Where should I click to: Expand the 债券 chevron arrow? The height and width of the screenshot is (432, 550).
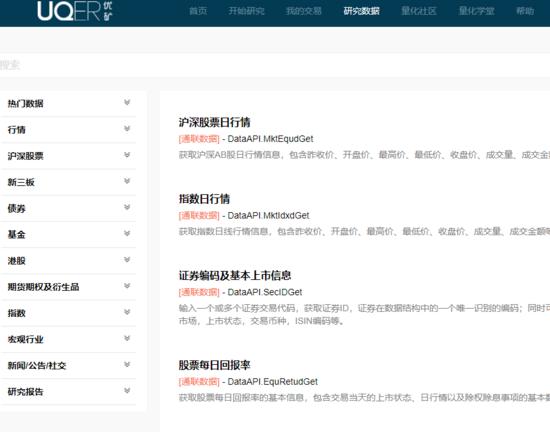click(127, 207)
